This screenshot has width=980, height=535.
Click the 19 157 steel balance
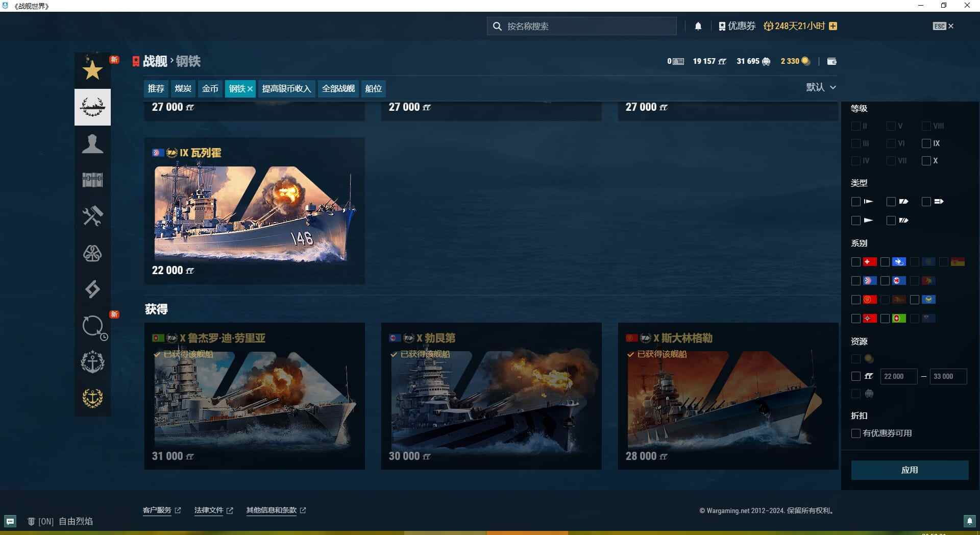(709, 61)
